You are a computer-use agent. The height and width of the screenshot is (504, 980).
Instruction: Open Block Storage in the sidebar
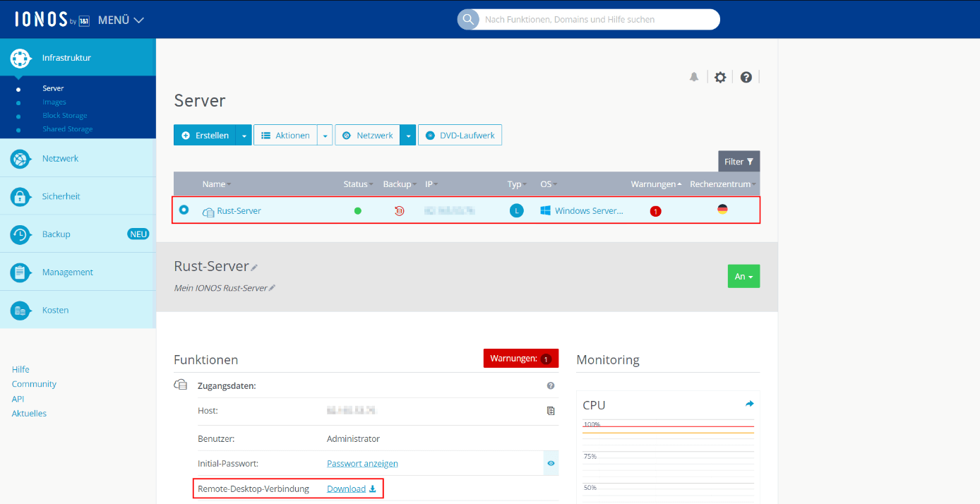pos(65,116)
